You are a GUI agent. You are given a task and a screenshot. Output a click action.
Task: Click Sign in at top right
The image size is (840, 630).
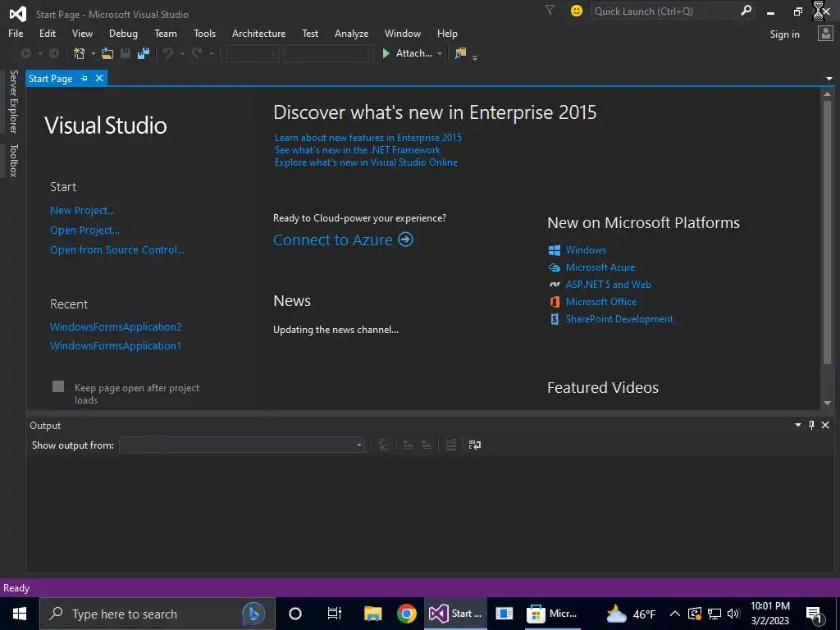785,34
